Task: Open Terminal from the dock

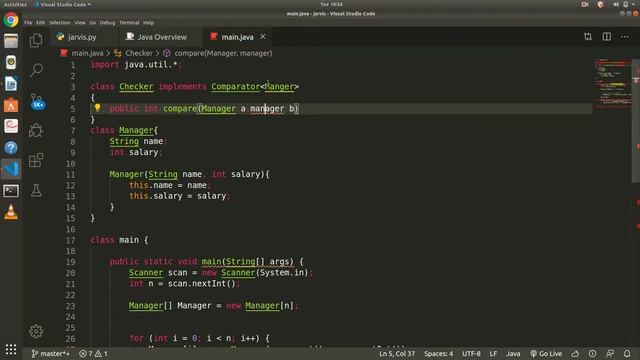Action: point(11,191)
